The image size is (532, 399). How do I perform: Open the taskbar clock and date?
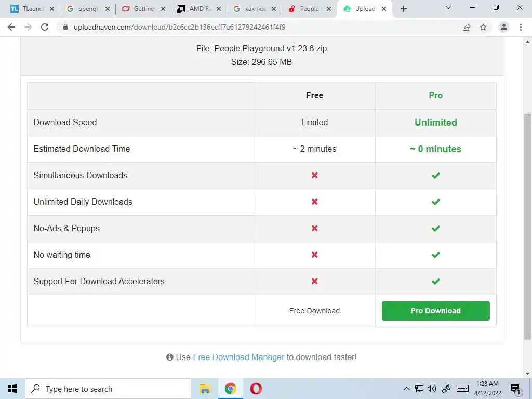487,389
